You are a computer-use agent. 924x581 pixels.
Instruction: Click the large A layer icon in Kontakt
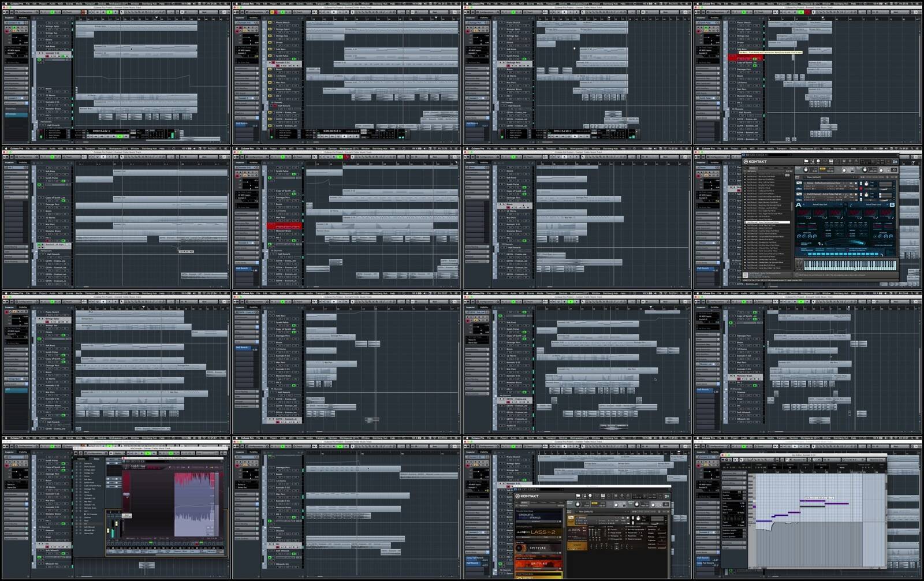[x=799, y=204]
